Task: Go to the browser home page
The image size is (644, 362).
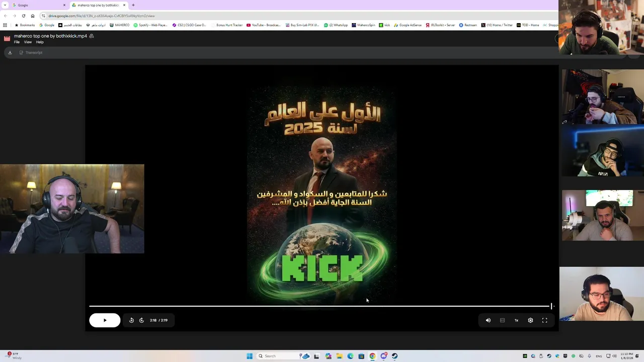Action: [33, 16]
